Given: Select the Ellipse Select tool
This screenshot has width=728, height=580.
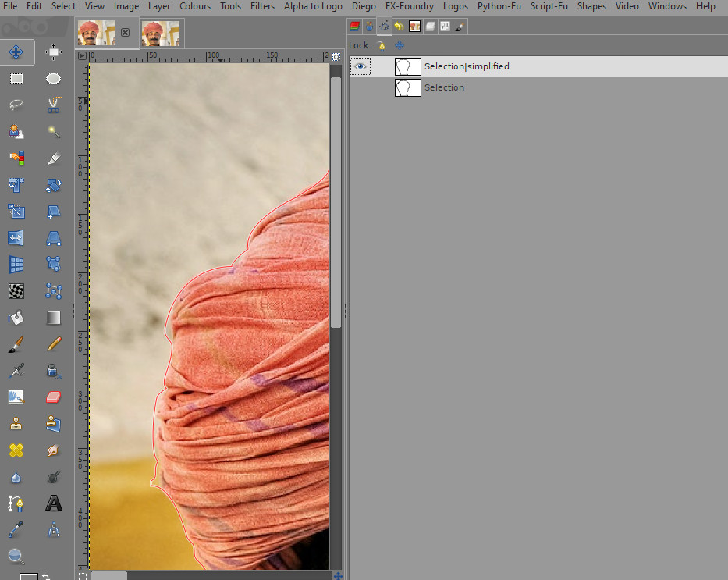Looking at the screenshot, I should pos(53,79).
